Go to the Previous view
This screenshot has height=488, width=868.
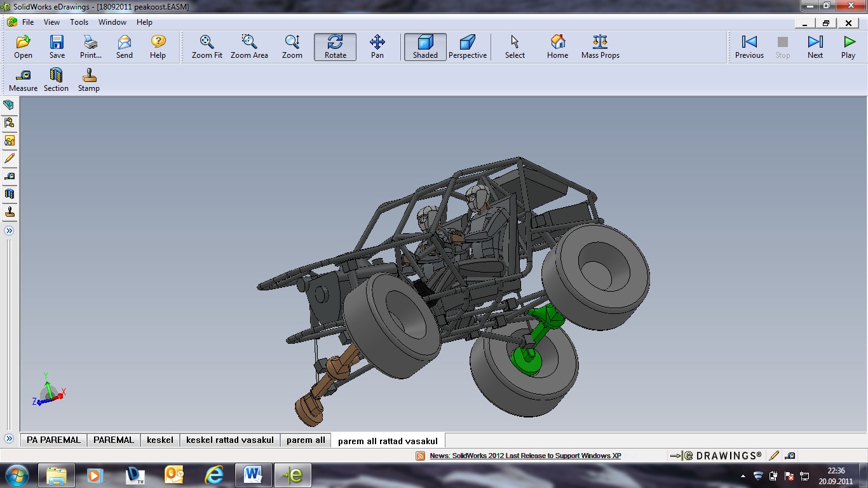pos(749,47)
